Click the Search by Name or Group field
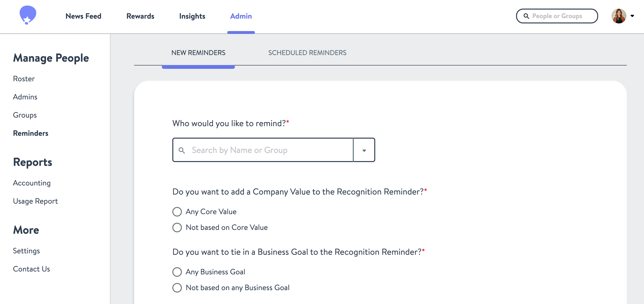This screenshot has width=644, height=304. pyautogui.click(x=263, y=150)
